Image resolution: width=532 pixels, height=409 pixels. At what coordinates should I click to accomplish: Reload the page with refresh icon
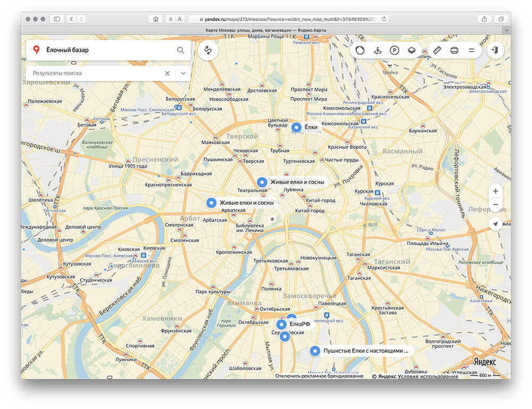click(384, 19)
